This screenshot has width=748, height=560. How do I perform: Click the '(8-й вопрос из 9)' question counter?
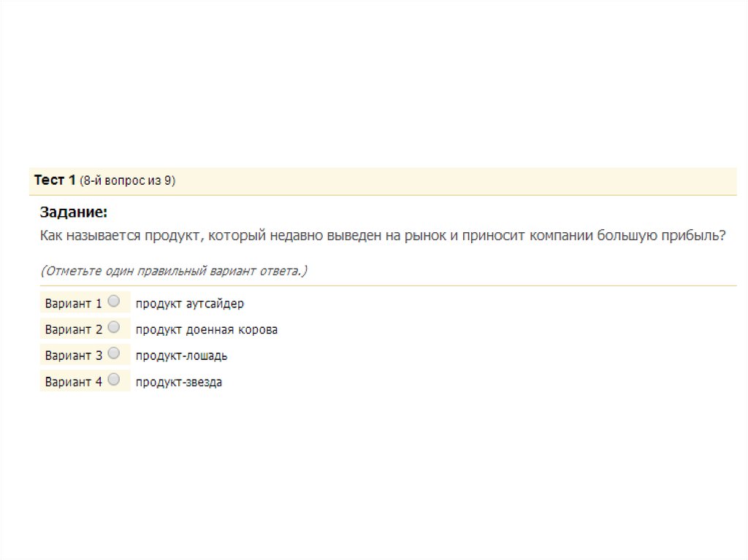(127, 181)
